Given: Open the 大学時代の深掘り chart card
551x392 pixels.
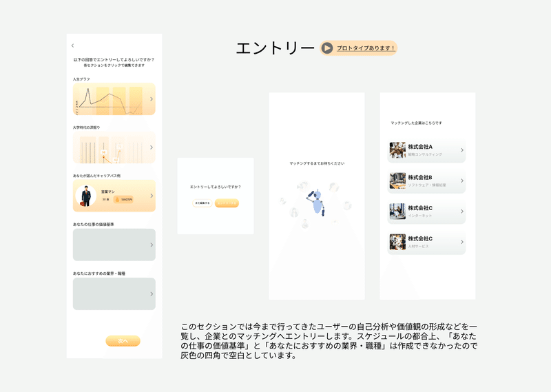Looking at the screenshot, I should [x=114, y=147].
